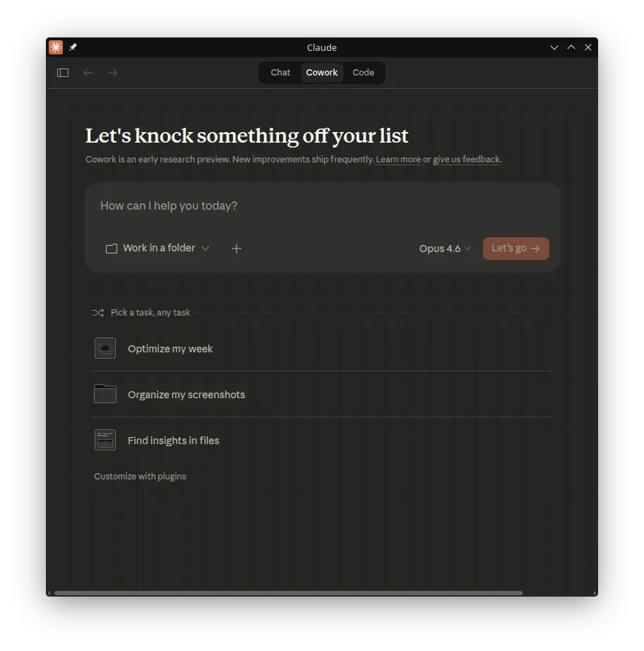Select the Optimize my week task icon

coord(105,347)
